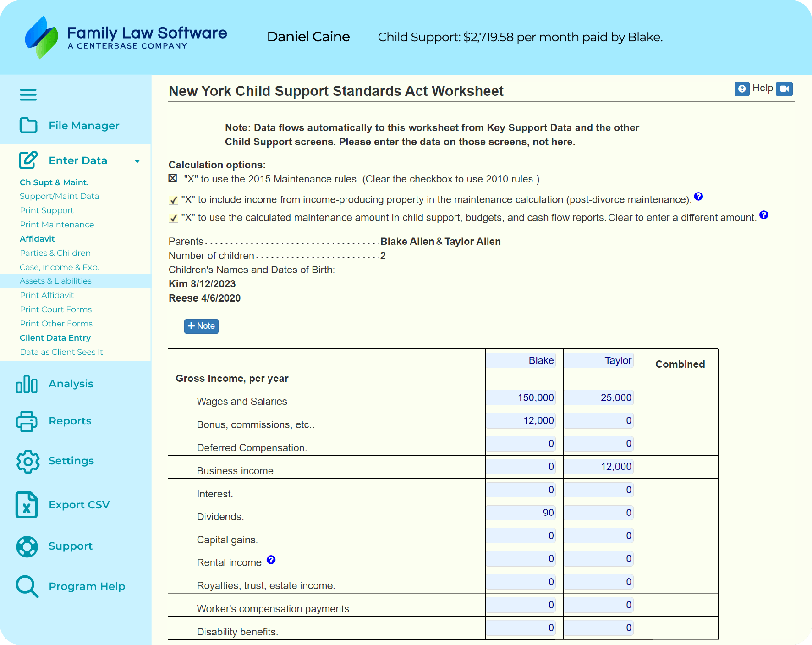812x645 pixels.
Task: Toggle income-producing property checkbox
Action: 173,200
